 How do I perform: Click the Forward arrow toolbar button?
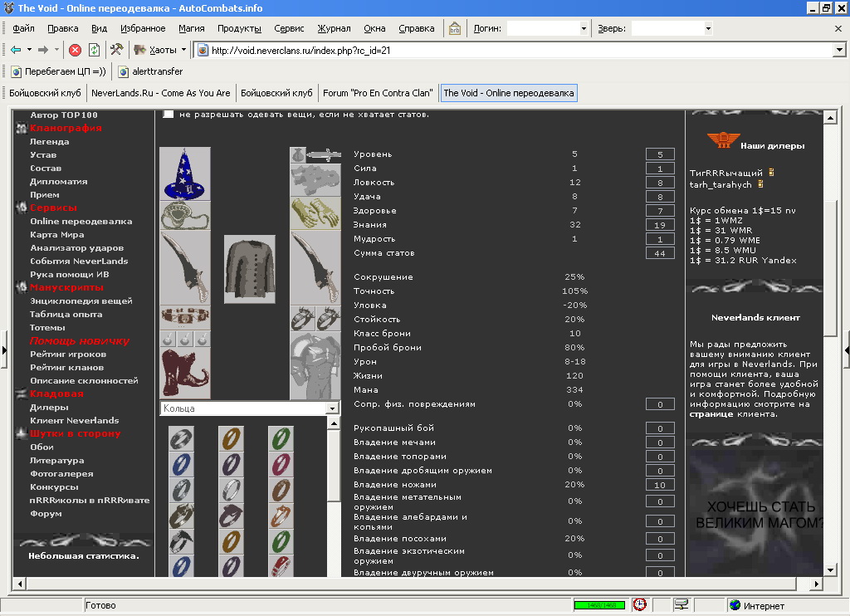[43, 50]
